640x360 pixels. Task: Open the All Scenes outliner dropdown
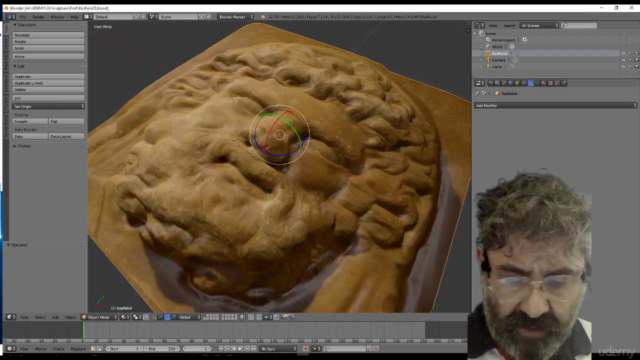click(539, 25)
